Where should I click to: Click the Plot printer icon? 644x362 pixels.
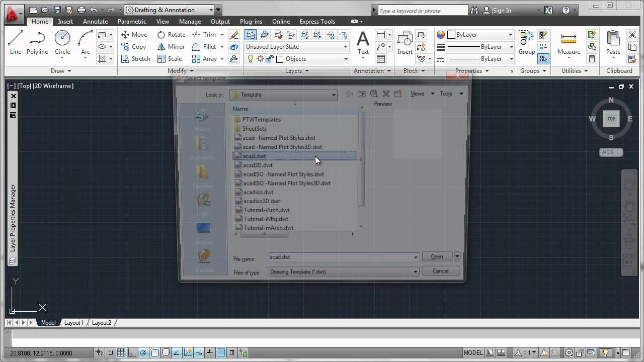[x=82, y=10]
